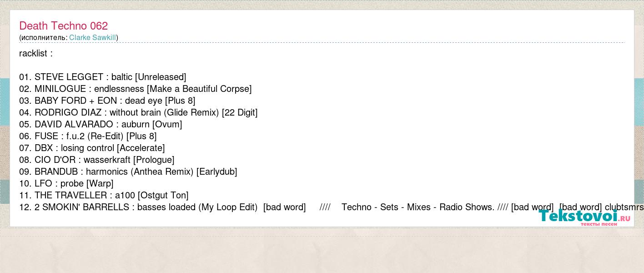Screen dimensions: 644x273
Task: Click the Death Techno 062 title
Action: click(x=63, y=26)
